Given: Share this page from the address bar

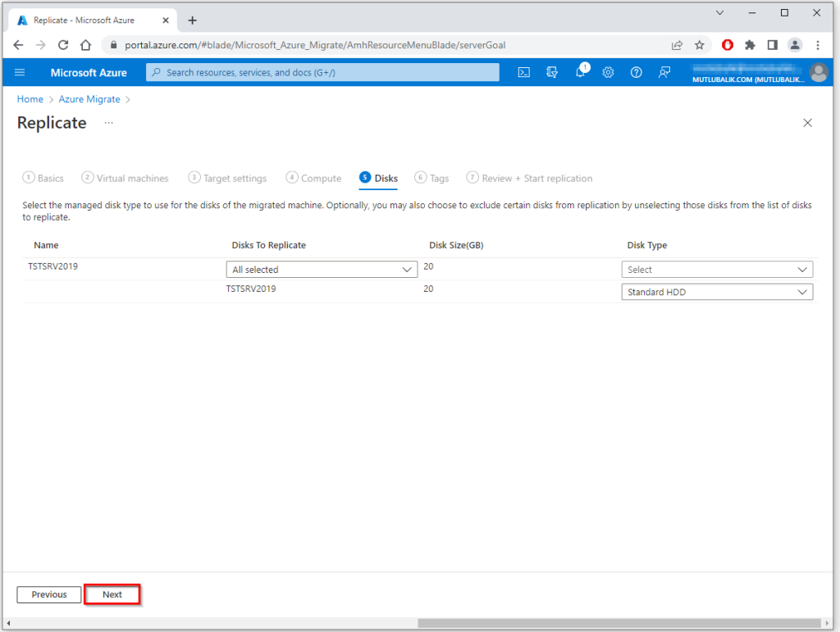Looking at the screenshot, I should pos(677,45).
